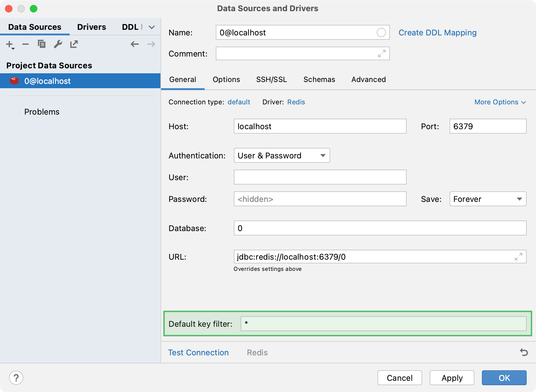536x392 pixels.
Task: Click the Make Global export icon
Action: pos(74,44)
